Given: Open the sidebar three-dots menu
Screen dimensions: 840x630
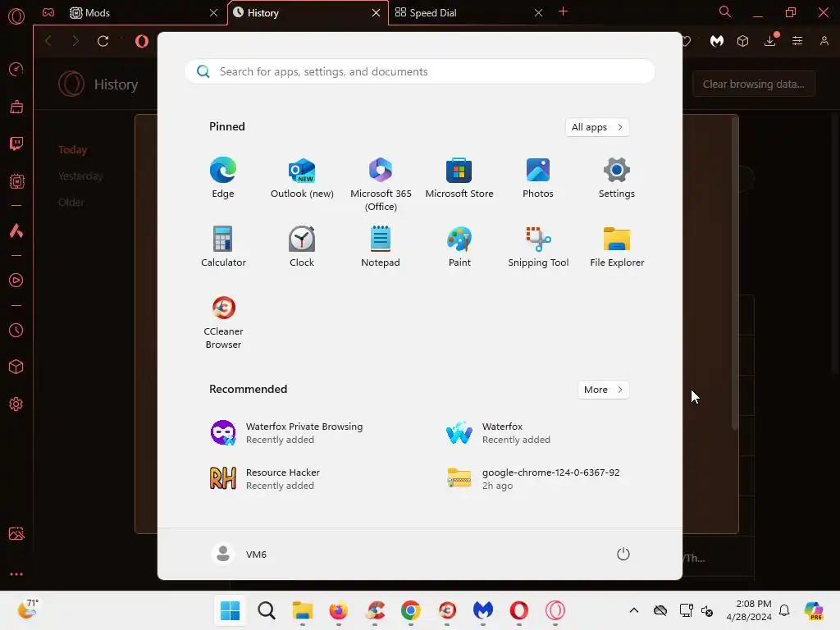Looking at the screenshot, I should (x=16, y=573).
